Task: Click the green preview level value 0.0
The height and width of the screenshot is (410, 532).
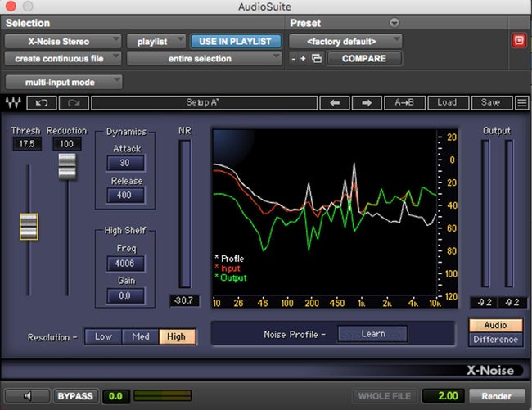Action: [x=115, y=396]
